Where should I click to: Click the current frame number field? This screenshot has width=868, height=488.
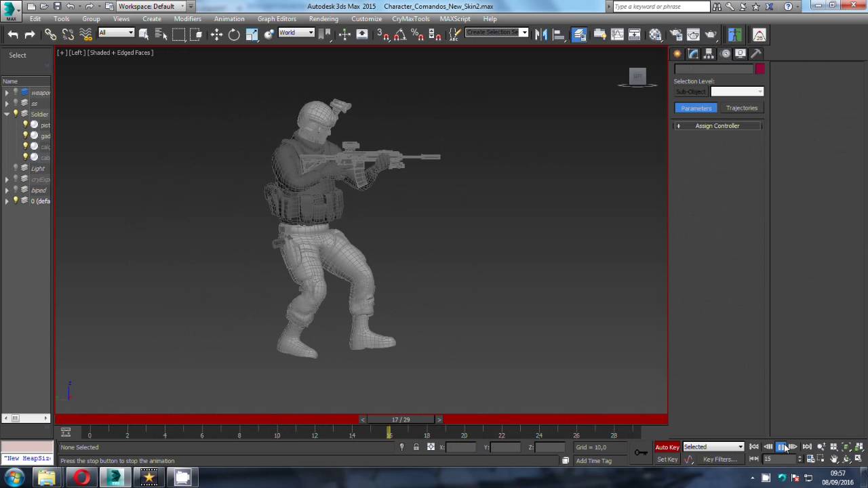(x=779, y=460)
